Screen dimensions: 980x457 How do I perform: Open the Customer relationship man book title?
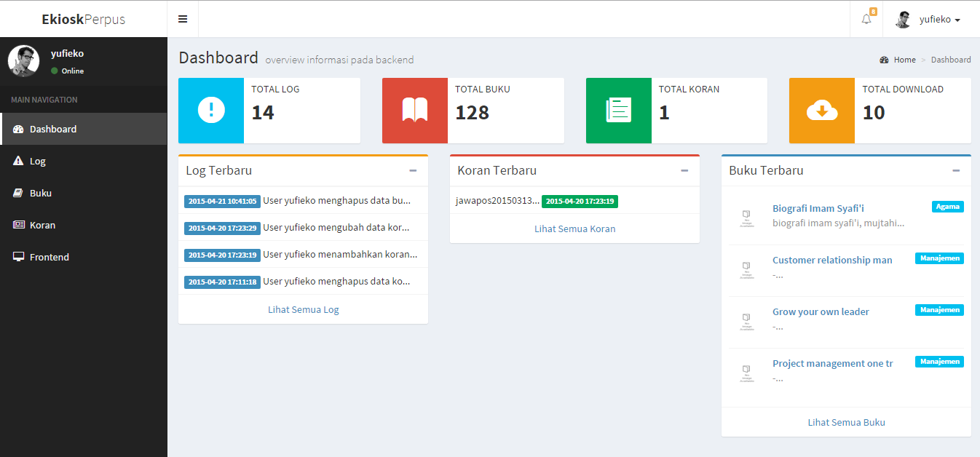click(832, 260)
